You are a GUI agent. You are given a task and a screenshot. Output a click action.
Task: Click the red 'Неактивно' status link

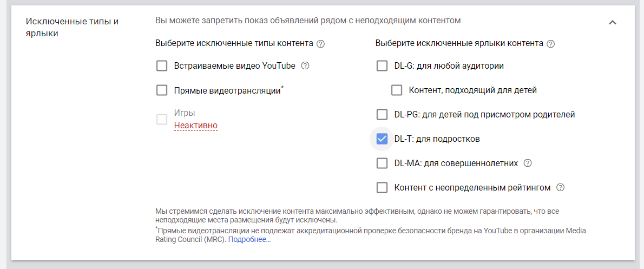click(195, 126)
